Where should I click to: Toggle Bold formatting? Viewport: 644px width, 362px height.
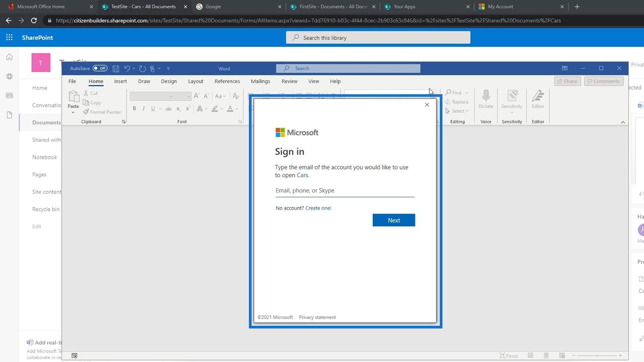(x=134, y=109)
